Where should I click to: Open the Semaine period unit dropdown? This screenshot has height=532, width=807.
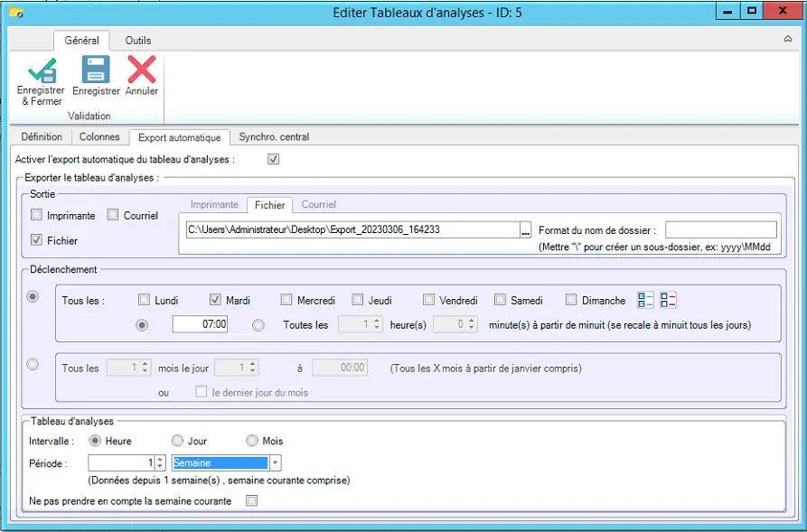pyautogui.click(x=276, y=462)
